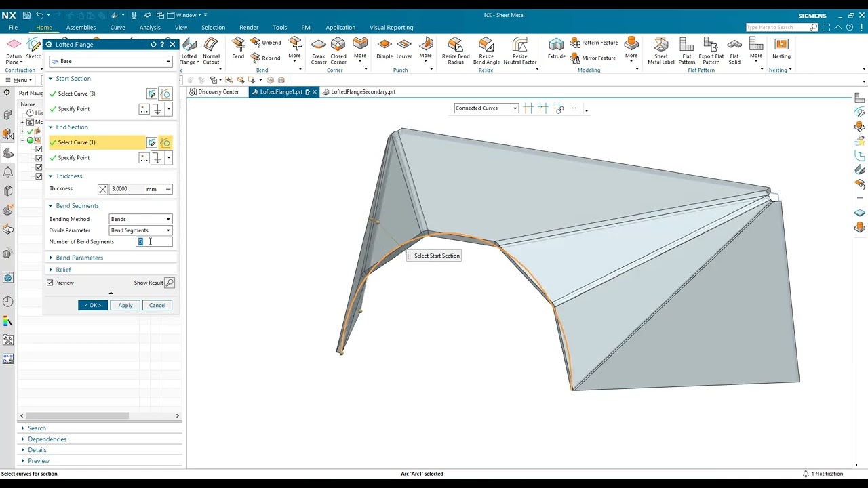
Task: Switch to the Curve ribbon tab
Action: tap(117, 28)
